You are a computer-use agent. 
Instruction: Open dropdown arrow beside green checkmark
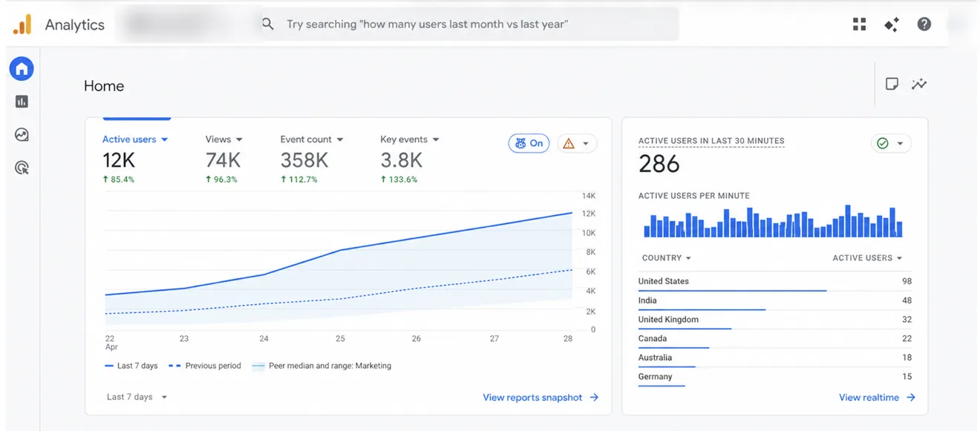(900, 144)
